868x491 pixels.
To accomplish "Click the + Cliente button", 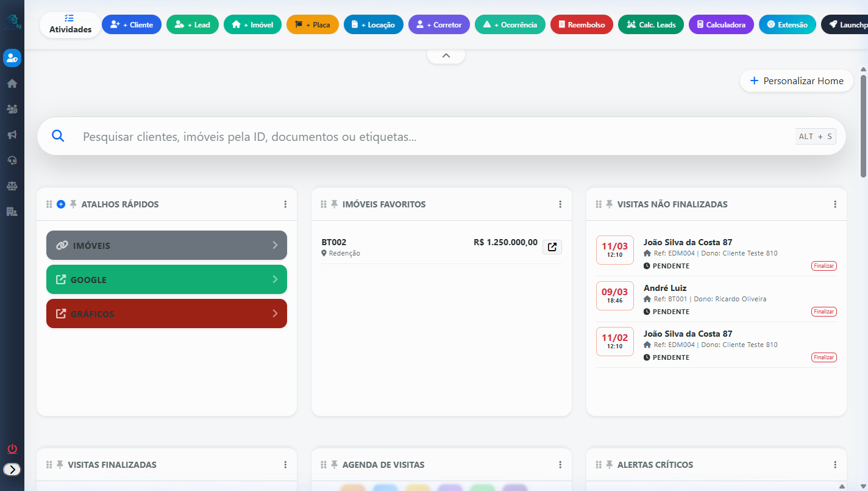I will click(x=132, y=24).
